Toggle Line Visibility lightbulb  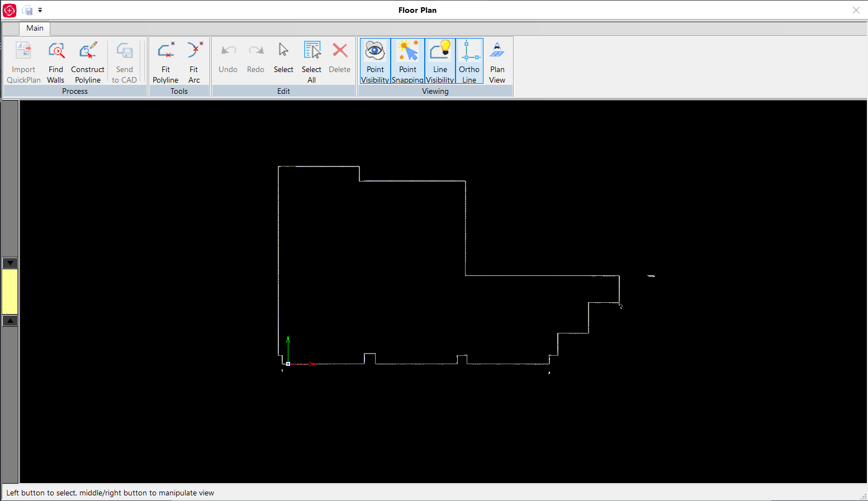click(440, 61)
